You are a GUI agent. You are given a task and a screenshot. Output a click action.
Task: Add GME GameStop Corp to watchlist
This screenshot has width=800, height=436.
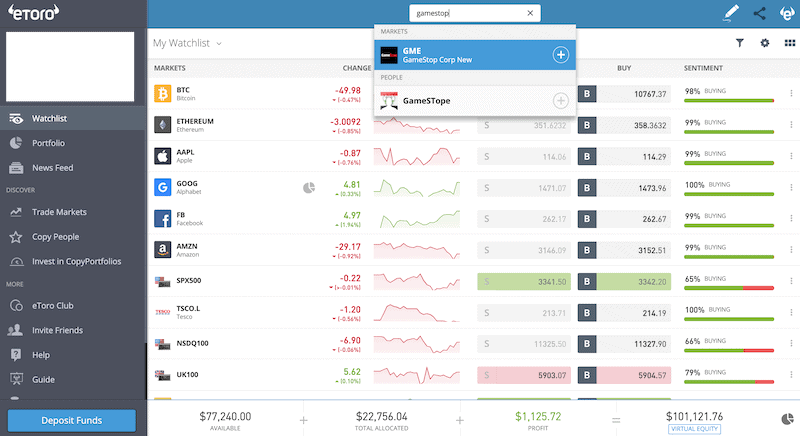(561, 55)
